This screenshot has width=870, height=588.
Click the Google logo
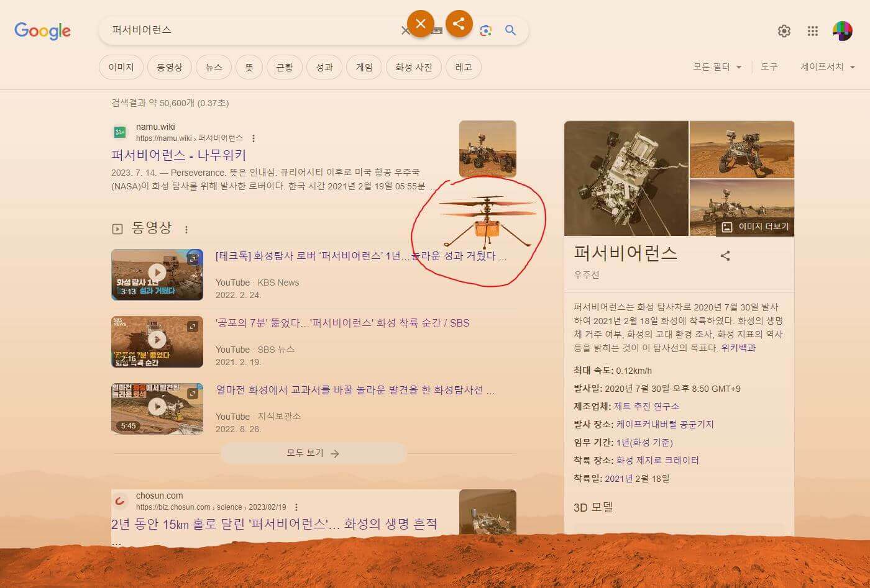tap(42, 30)
